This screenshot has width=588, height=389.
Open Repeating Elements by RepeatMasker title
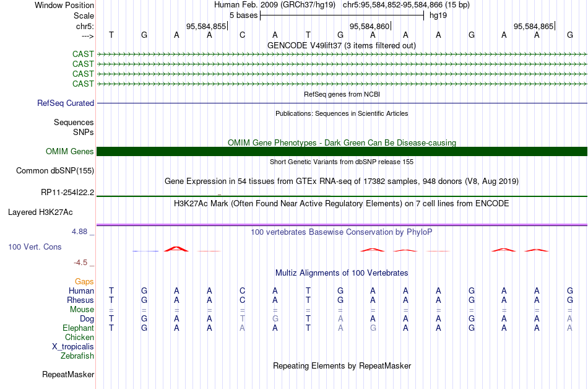pyautogui.click(x=342, y=365)
